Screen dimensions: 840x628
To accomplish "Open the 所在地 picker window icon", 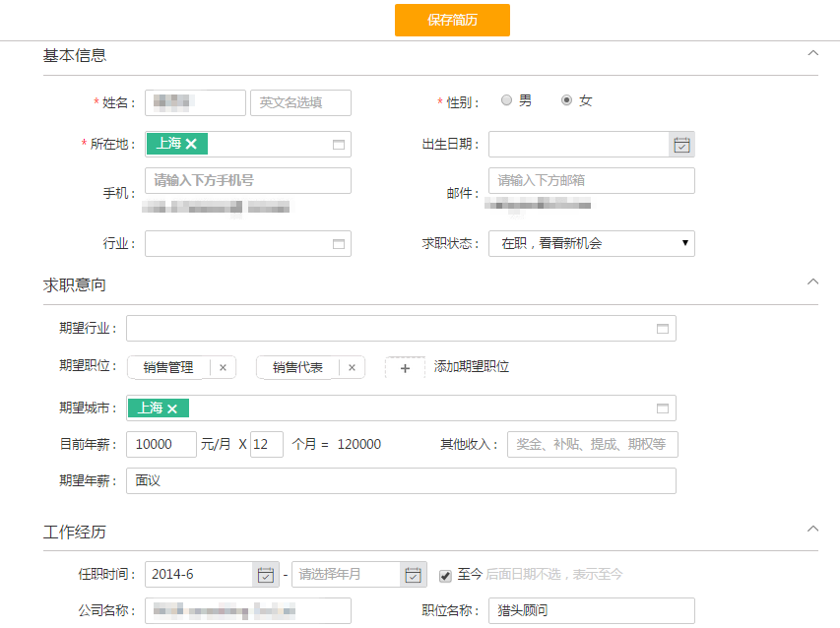I will pos(339,145).
